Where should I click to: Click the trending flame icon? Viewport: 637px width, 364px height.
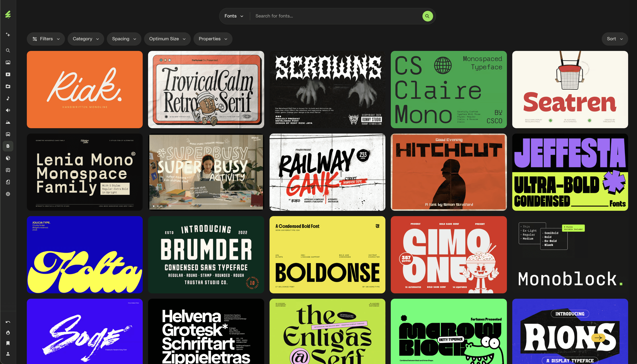tap(8, 333)
